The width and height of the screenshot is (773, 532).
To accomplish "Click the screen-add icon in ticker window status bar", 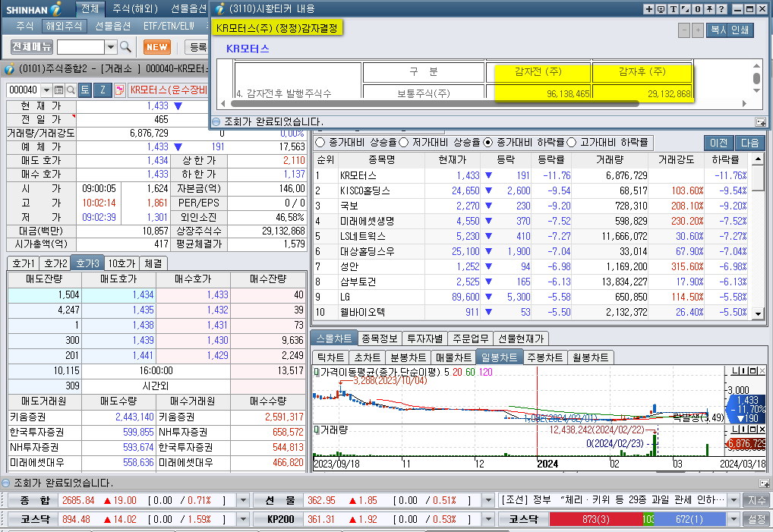I will (761, 121).
